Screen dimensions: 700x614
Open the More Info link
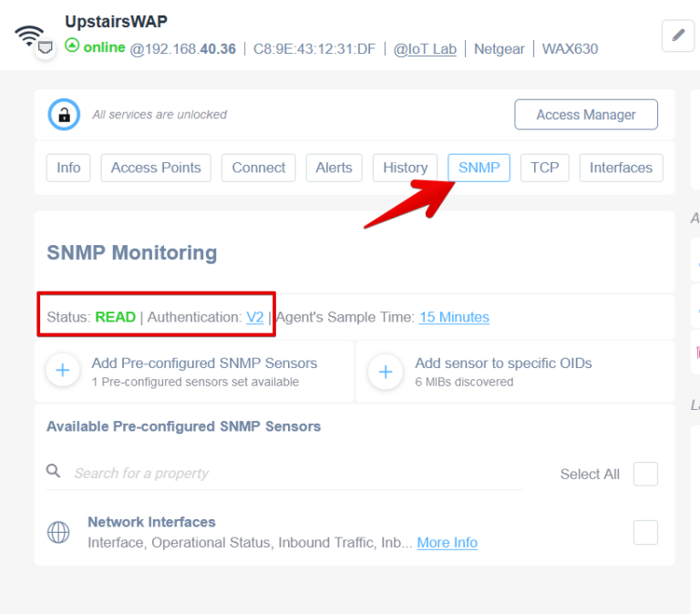[447, 542]
